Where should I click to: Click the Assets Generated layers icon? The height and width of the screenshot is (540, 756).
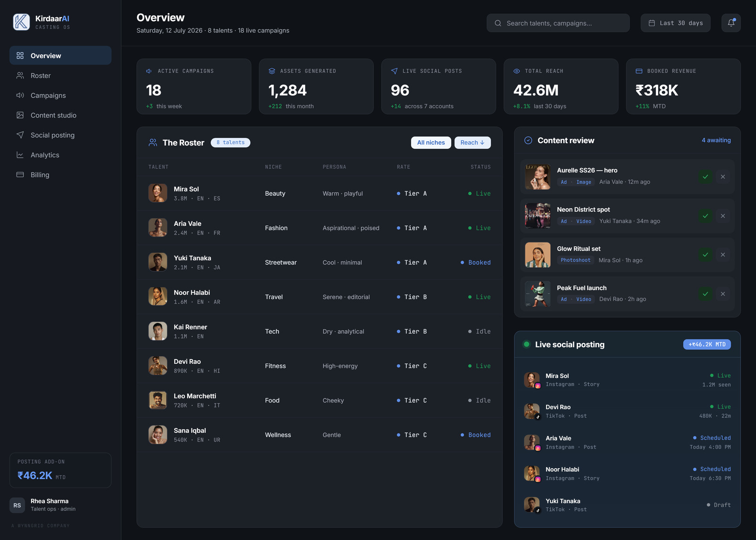tap(272, 71)
